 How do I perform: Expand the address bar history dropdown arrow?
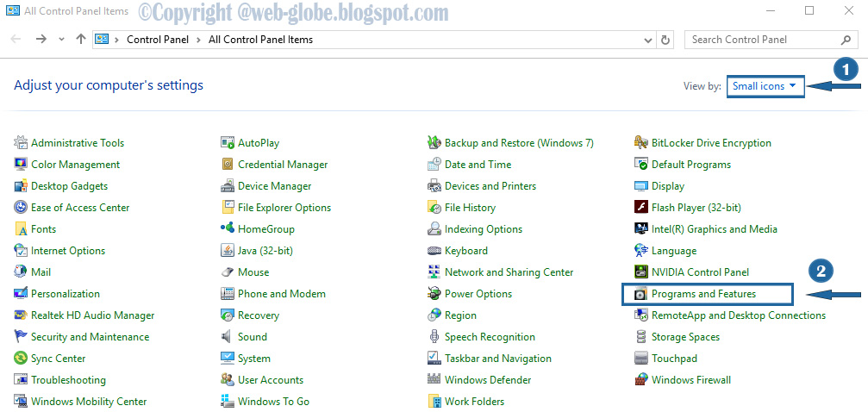(x=649, y=40)
